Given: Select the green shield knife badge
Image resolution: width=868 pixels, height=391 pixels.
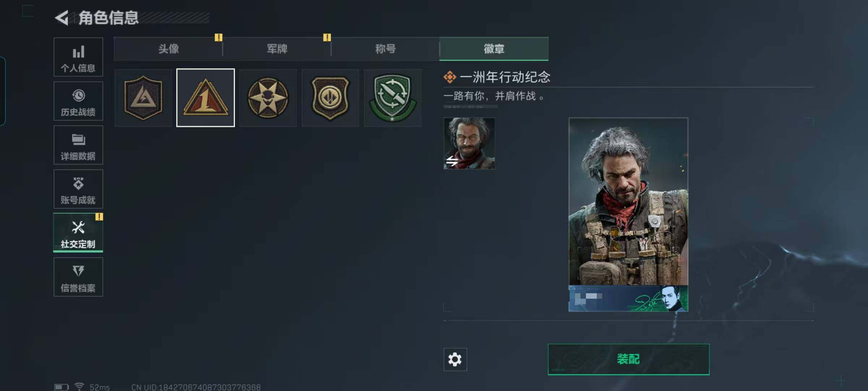Looking at the screenshot, I should (x=393, y=98).
